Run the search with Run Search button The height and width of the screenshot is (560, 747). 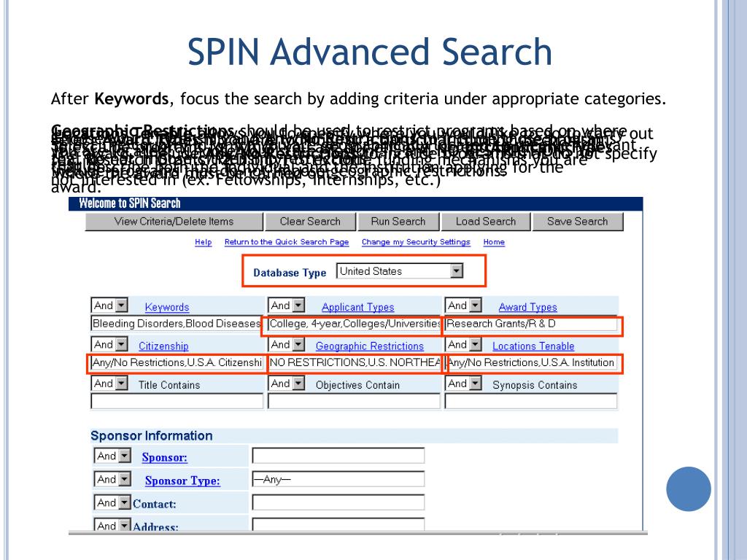coord(398,222)
